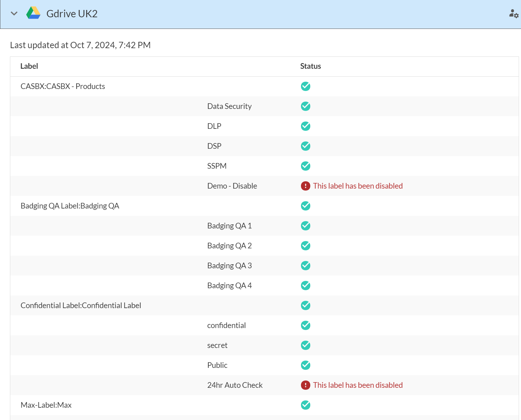Collapse the Gdrive UK2 section chevron
Screen dimensions: 521x420
(14, 14)
